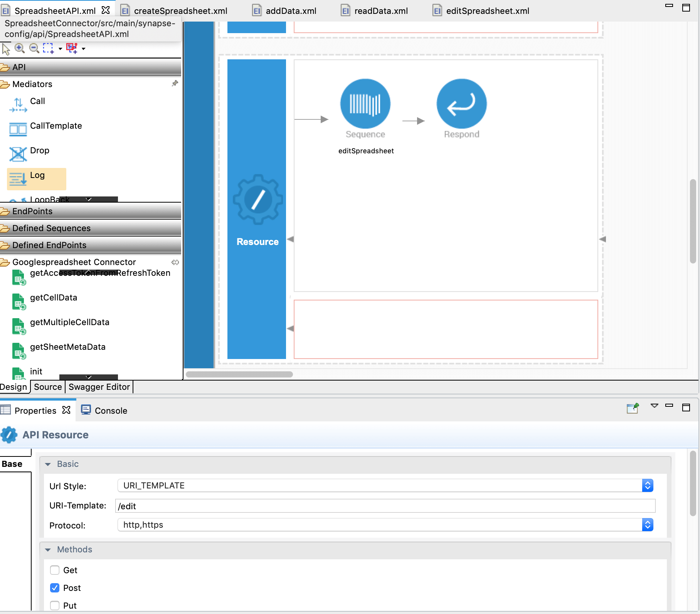
Task: Pick the CallTemplate mediator icon
Action: (18, 129)
